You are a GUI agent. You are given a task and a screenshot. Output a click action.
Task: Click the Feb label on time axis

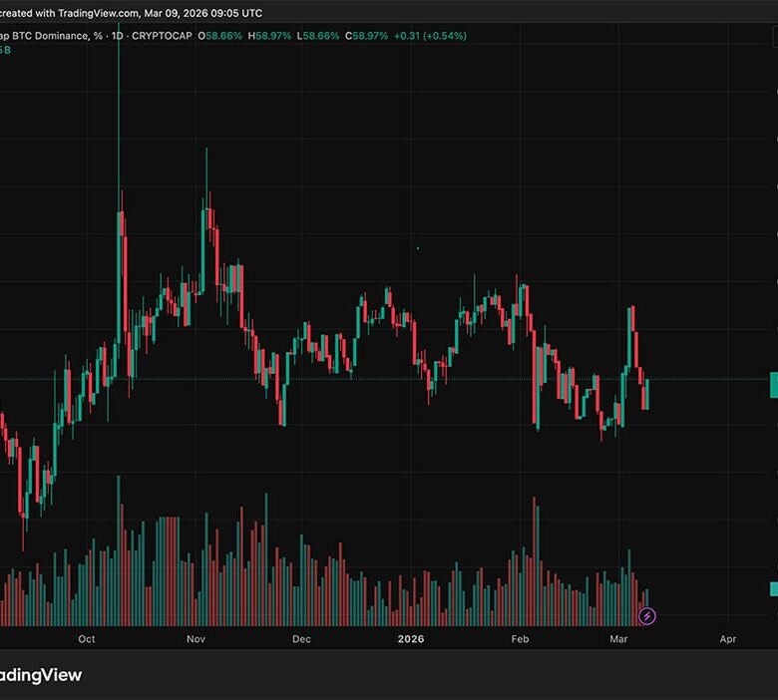[519, 639]
